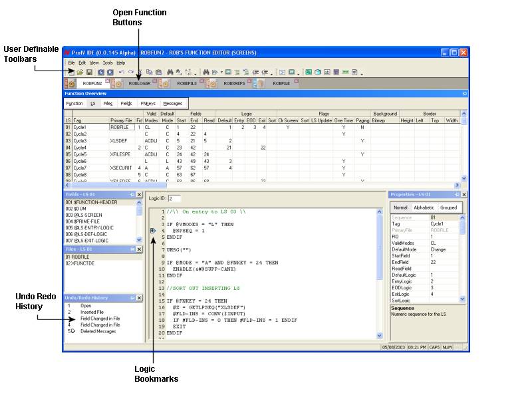Toggle the Fields - LS 01 panel pin

tap(132, 194)
